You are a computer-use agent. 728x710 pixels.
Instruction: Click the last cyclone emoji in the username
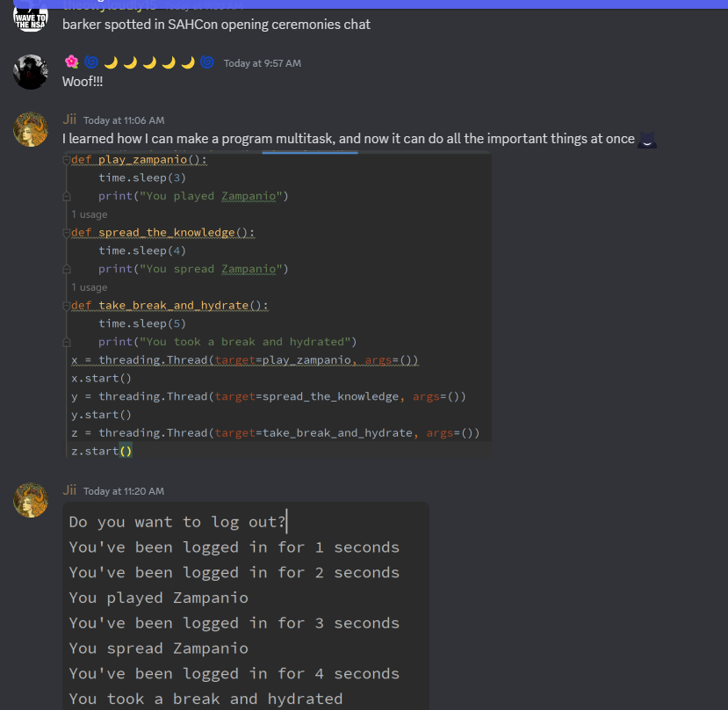[x=207, y=62]
